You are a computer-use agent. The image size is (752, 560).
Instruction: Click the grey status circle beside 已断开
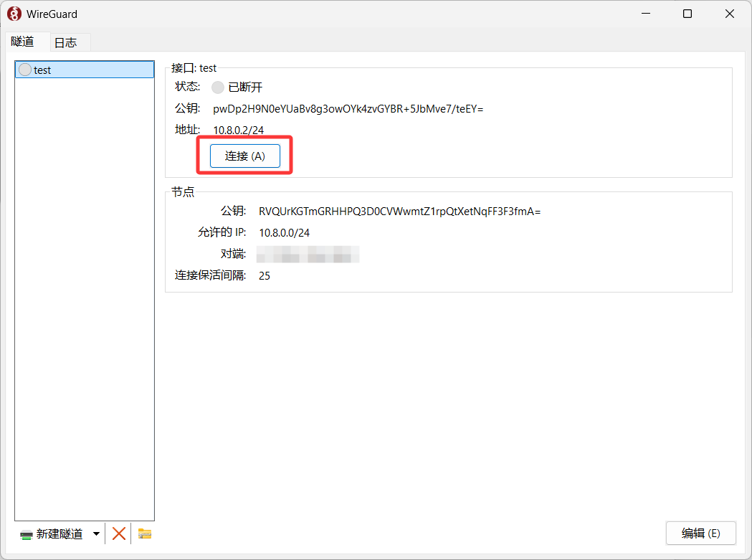[x=218, y=87]
